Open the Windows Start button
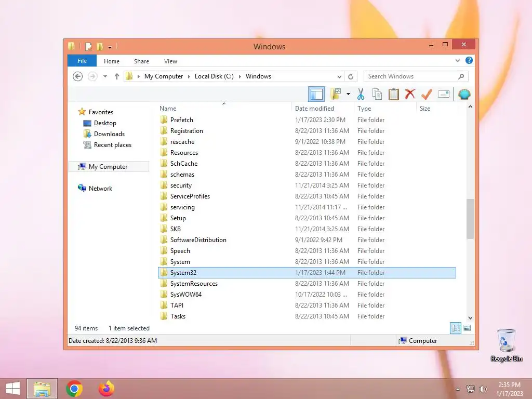This screenshot has height=399, width=532. pyautogui.click(x=13, y=389)
